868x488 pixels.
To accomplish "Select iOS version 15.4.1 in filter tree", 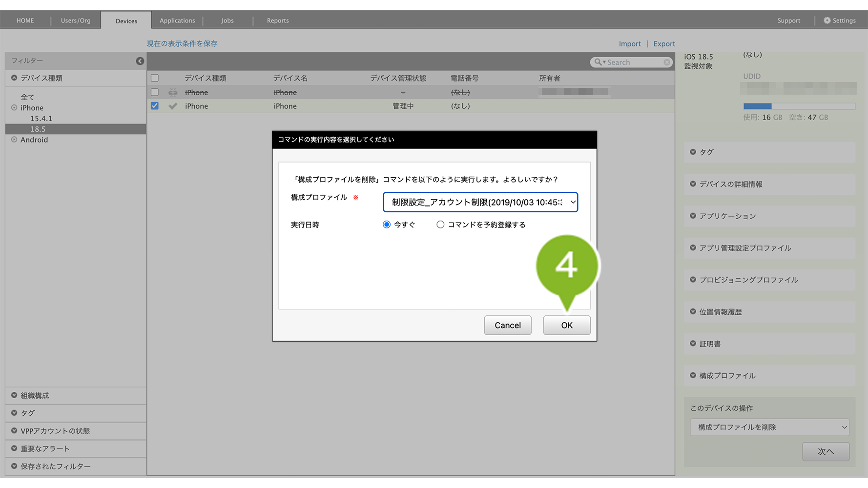I will [41, 119].
